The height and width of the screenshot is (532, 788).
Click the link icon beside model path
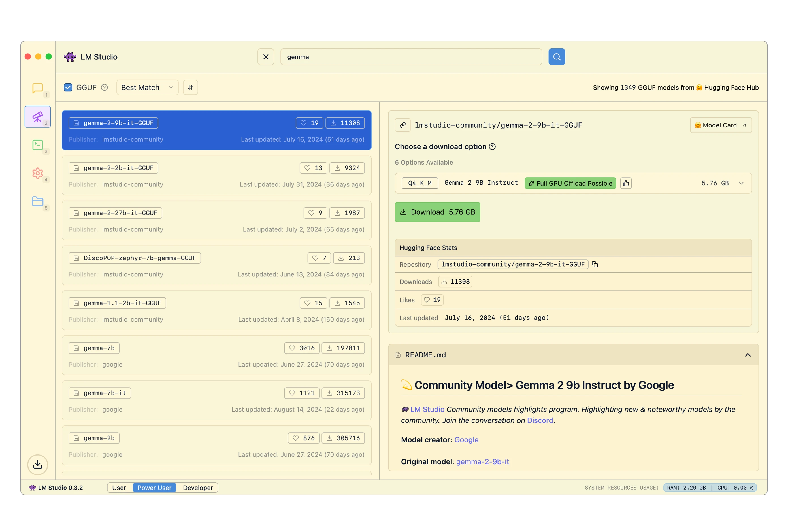pyautogui.click(x=402, y=125)
